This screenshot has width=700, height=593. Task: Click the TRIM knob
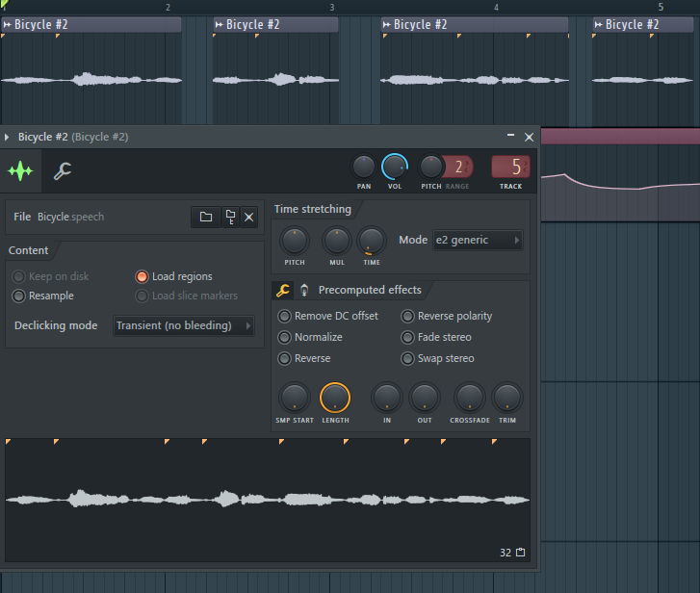point(507,398)
